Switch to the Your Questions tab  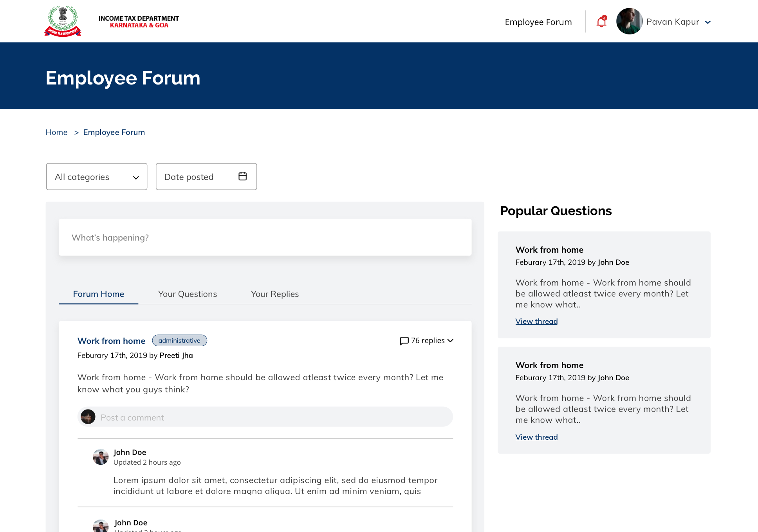click(x=188, y=294)
